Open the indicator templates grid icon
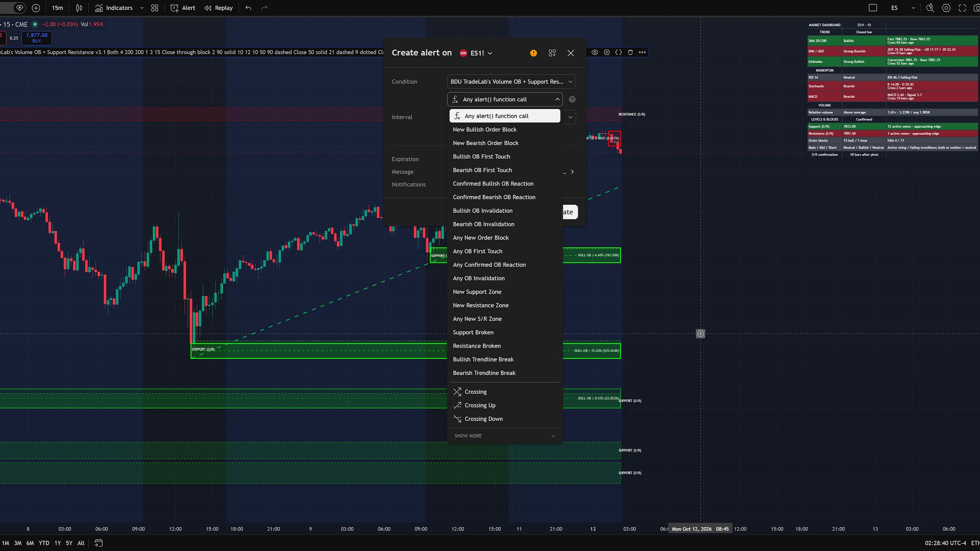The image size is (980, 551). (x=155, y=8)
